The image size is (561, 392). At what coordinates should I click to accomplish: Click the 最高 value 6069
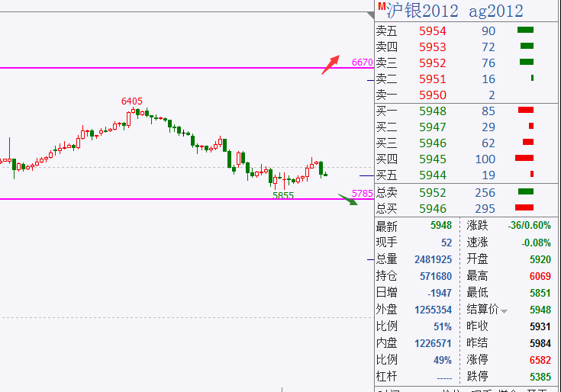coord(540,276)
